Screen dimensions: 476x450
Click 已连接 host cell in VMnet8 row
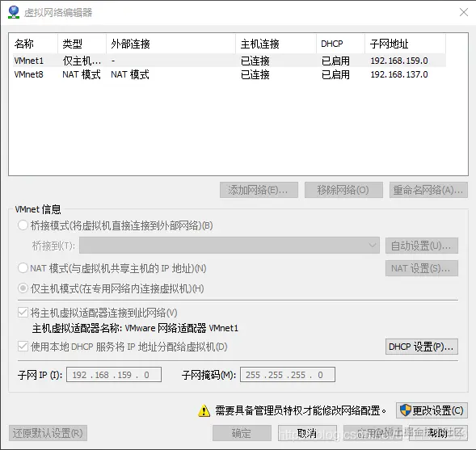[x=255, y=74]
